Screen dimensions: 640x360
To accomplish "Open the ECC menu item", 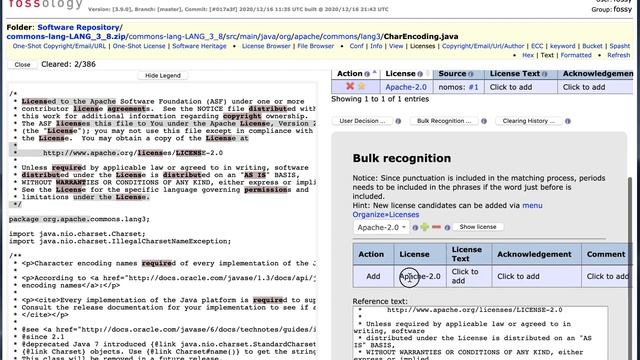I will tap(537, 46).
